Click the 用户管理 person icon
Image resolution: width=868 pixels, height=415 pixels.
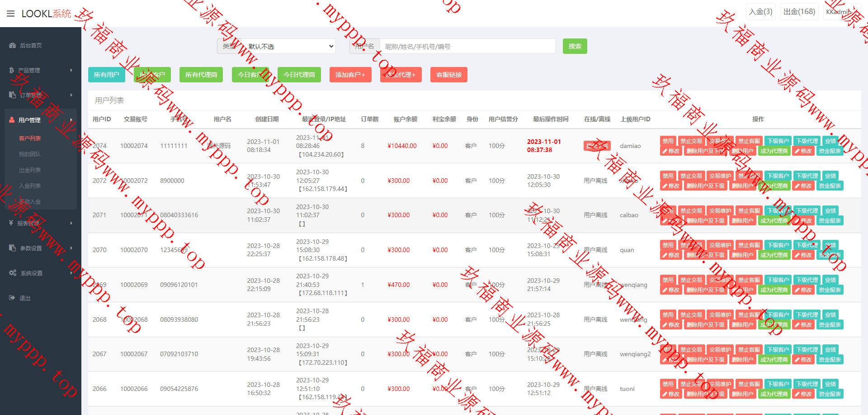[x=12, y=120]
